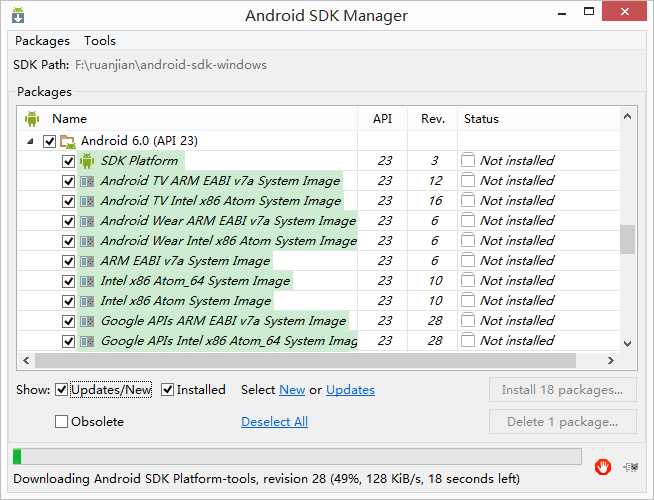
Task: Click the Android Wear Intel x86 Atom image icon
Action: [87, 241]
